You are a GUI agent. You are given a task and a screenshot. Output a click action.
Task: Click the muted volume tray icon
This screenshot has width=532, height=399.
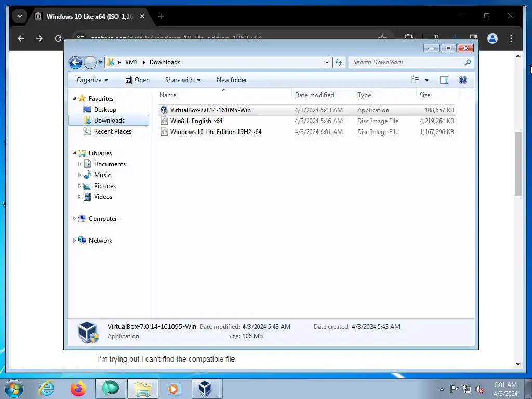point(480,389)
